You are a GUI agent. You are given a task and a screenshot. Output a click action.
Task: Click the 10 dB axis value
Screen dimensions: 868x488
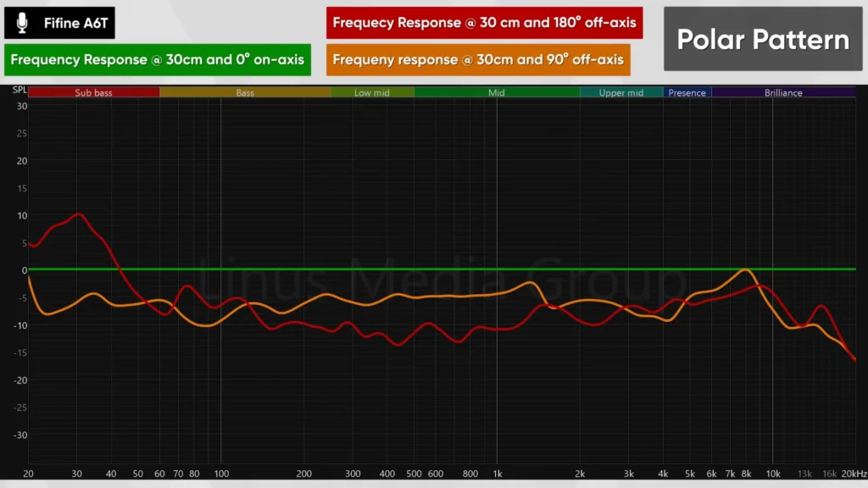tap(21, 216)
